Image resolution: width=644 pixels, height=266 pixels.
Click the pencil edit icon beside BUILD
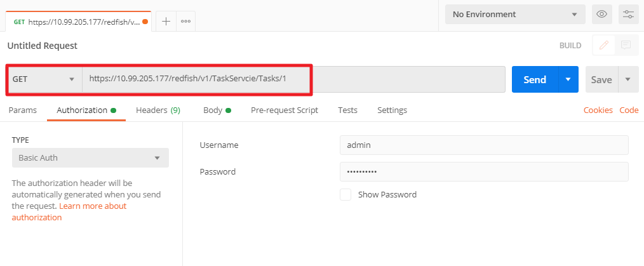603,45
